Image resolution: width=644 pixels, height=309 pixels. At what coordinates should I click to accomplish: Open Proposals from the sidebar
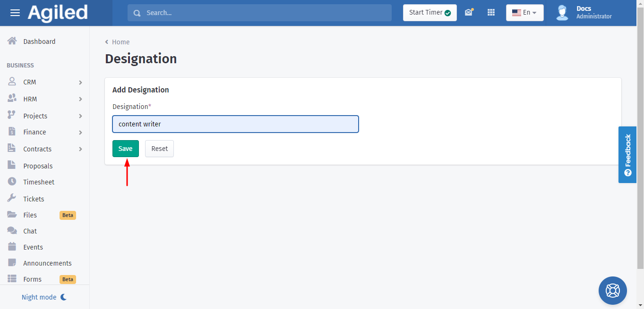coord(38,166)
